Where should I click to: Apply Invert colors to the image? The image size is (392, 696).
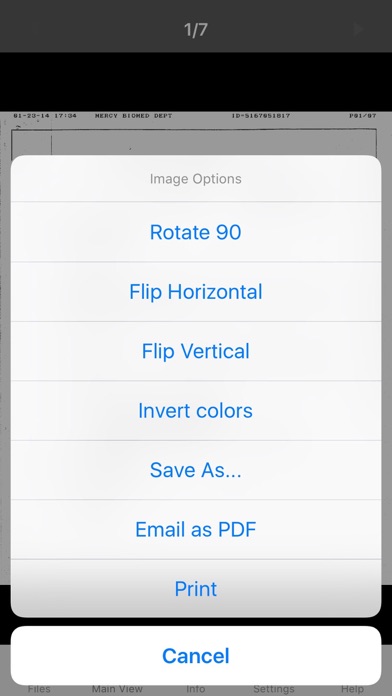click(x=196, y=411)
